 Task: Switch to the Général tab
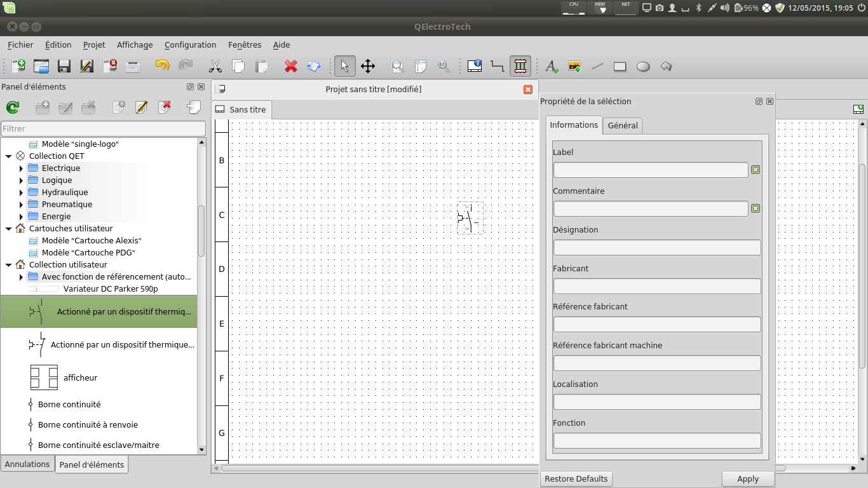click(x=623, y=126)
